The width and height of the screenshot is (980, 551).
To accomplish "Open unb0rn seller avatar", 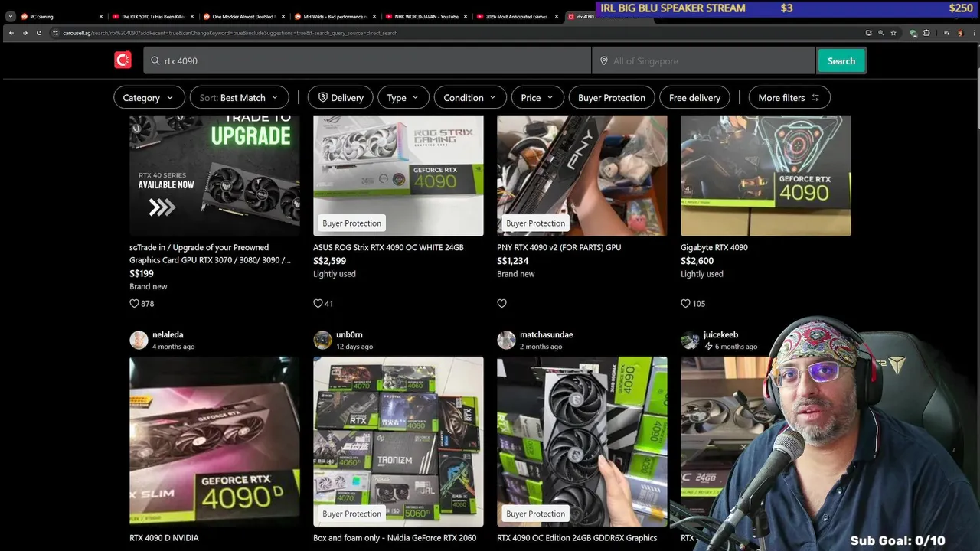I will click(322, 340).
